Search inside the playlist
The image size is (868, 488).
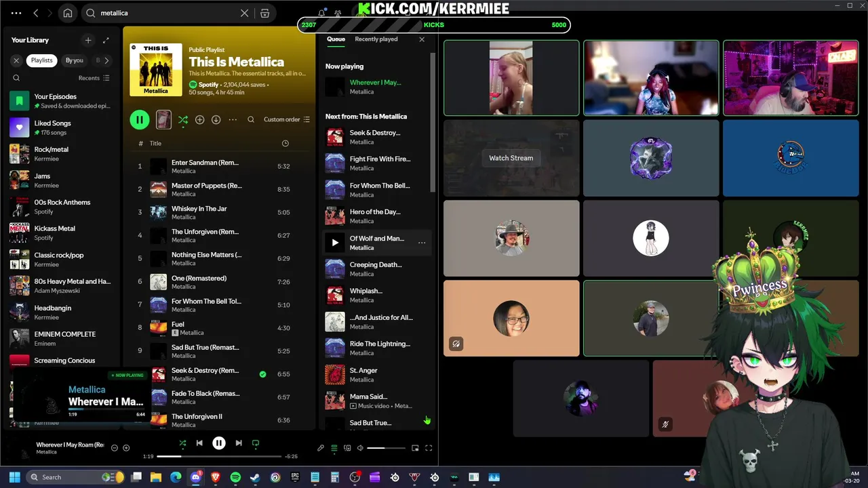click(x=251, y=120)
